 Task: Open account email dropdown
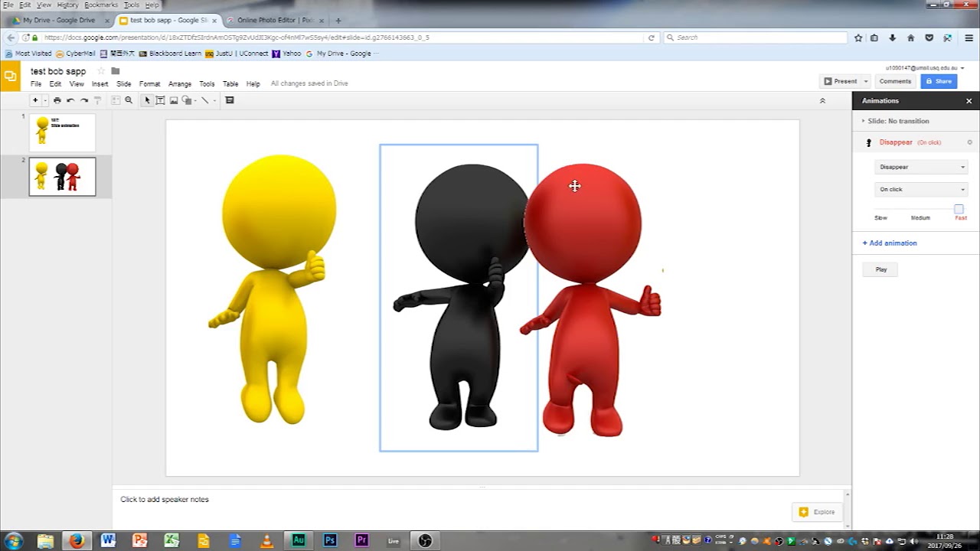click(x=925, y=68)
